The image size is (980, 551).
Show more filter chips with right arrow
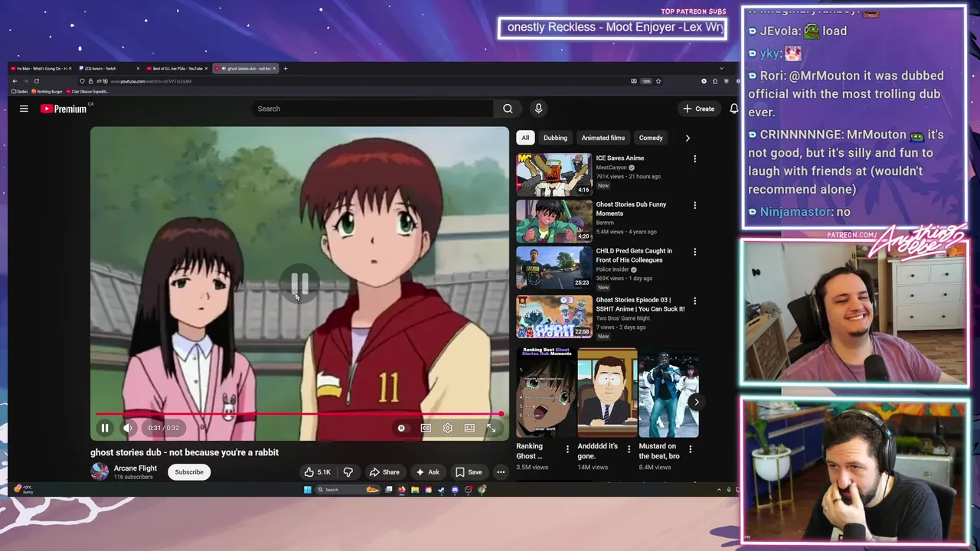pyautogui.click(x=688, y=138)
